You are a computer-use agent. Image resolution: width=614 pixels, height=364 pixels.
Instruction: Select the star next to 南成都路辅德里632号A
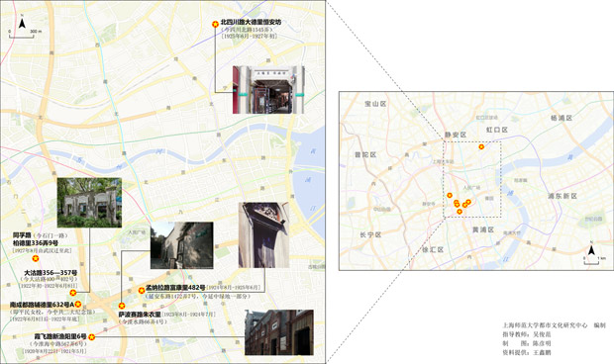(x=78, y=304)
